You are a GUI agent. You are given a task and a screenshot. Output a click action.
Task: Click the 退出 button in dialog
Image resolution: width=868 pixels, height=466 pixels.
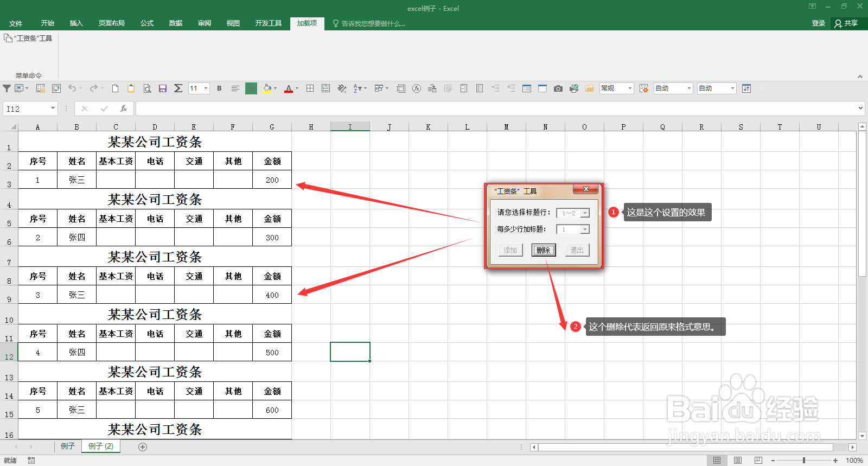point(577,250)
